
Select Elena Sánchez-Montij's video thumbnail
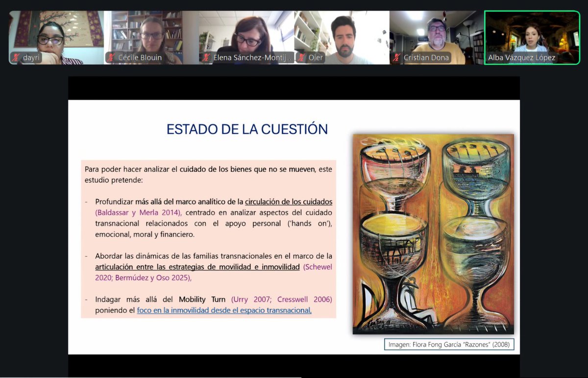point(246,38)
